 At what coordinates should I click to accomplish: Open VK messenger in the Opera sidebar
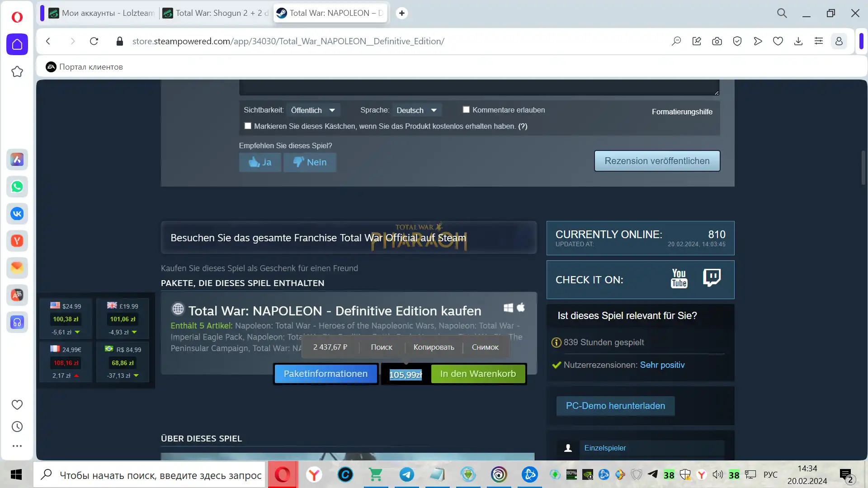point(17,214)
